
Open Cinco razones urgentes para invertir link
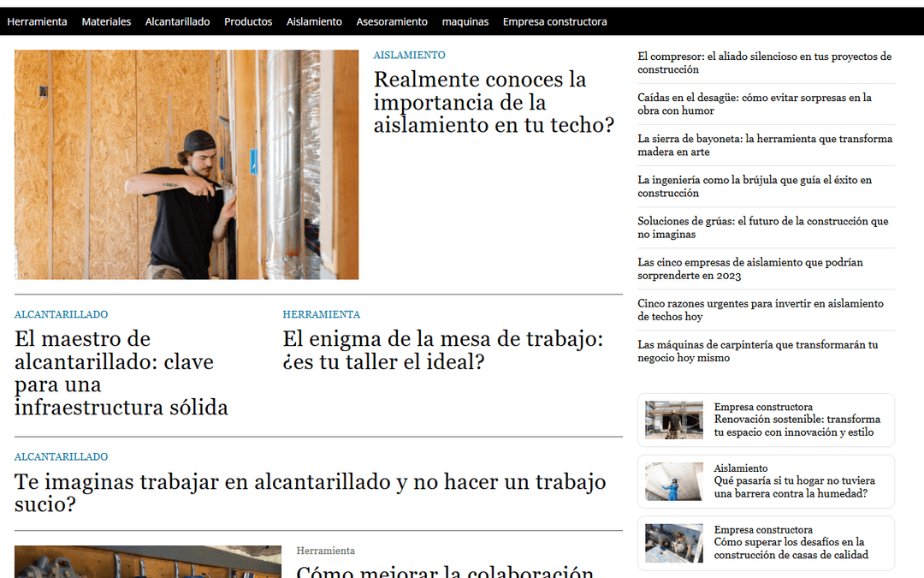click(x=761, y=311)
